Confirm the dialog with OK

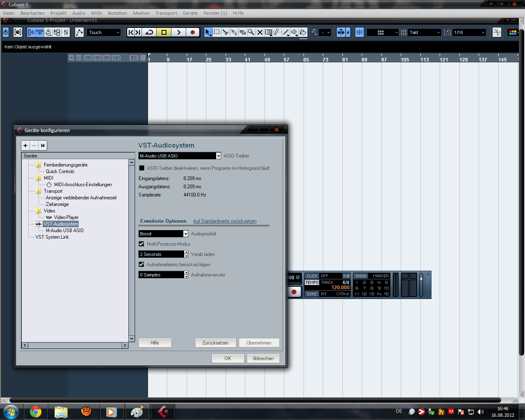(x=228, y=358)
